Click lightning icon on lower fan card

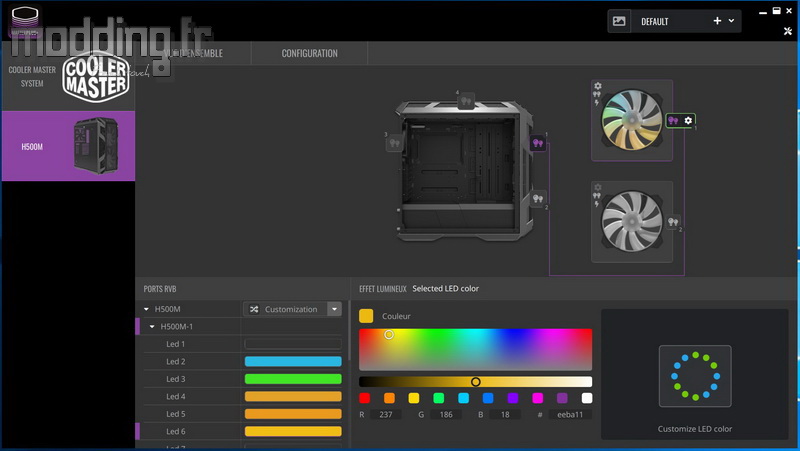click(x=596, y=204)
